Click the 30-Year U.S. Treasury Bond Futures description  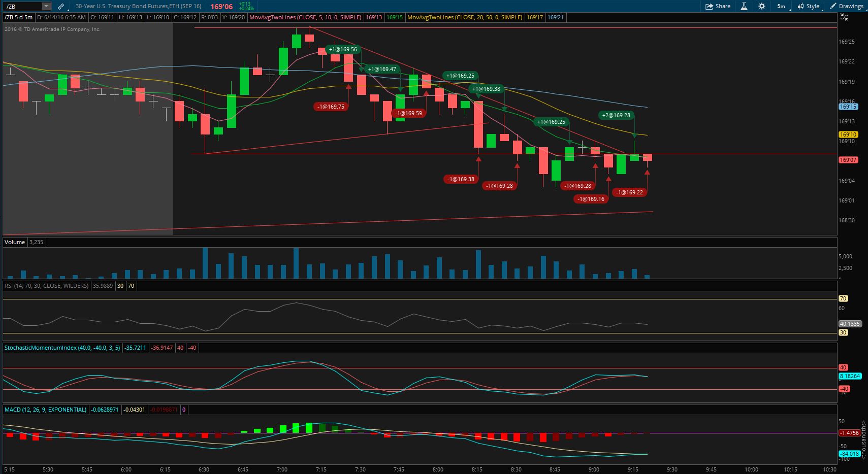(x=138, y=6)
